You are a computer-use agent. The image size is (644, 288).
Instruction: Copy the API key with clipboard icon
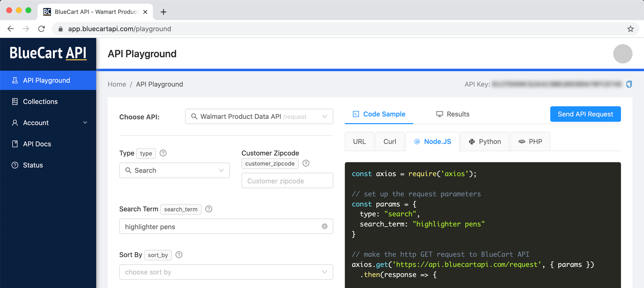pos(629,84)
